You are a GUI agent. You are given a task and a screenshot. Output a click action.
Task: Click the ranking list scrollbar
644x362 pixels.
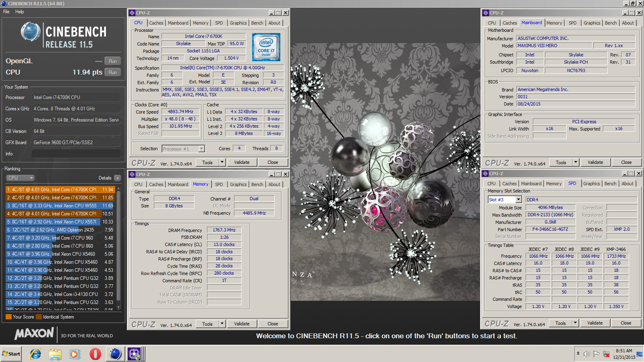pos(118,247)
